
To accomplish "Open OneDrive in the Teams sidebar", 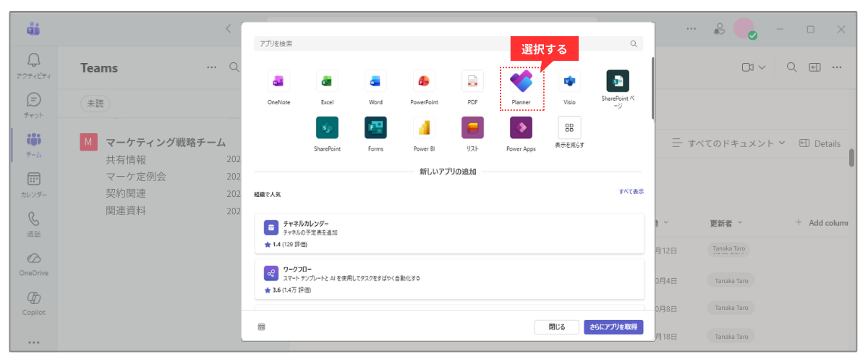I will (33, 264).
